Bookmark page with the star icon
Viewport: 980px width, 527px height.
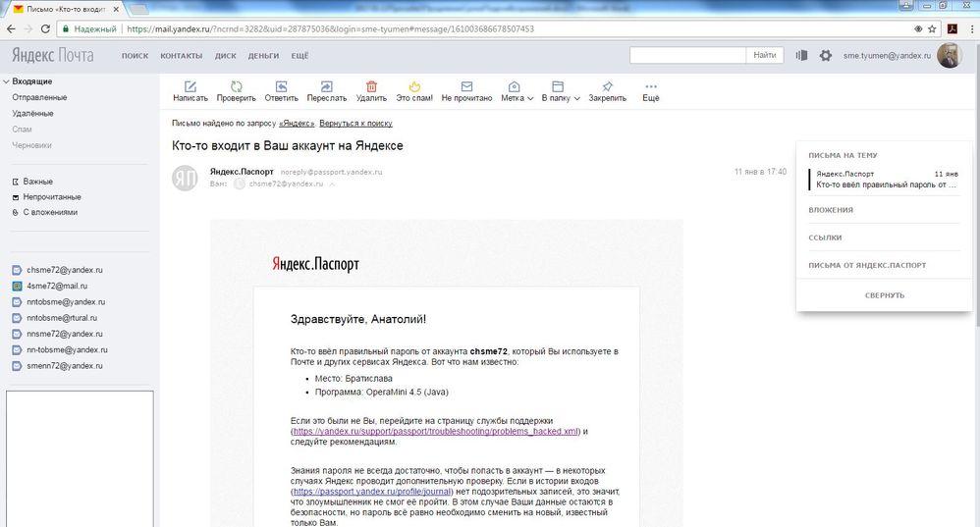[x=932, y=28]
